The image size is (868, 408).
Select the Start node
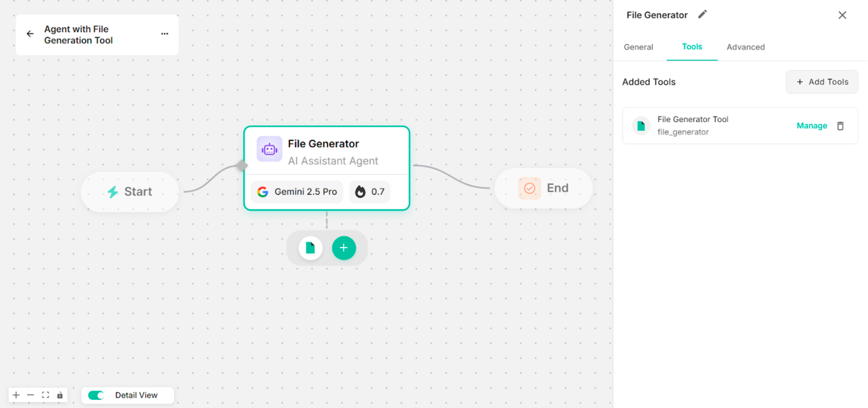[x=130, y=191]
